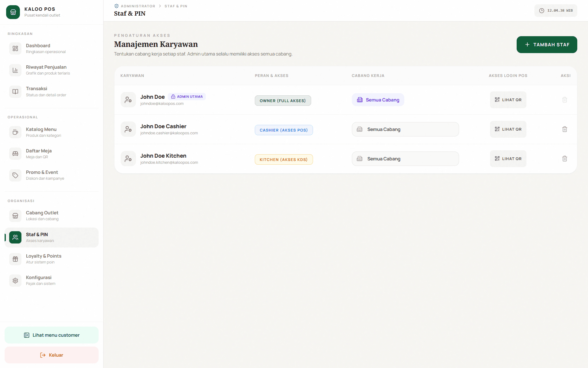The width and height of the screenshot is (588, 368).
Task: Click the Lihat menu customer button
Action: [51, 335]
